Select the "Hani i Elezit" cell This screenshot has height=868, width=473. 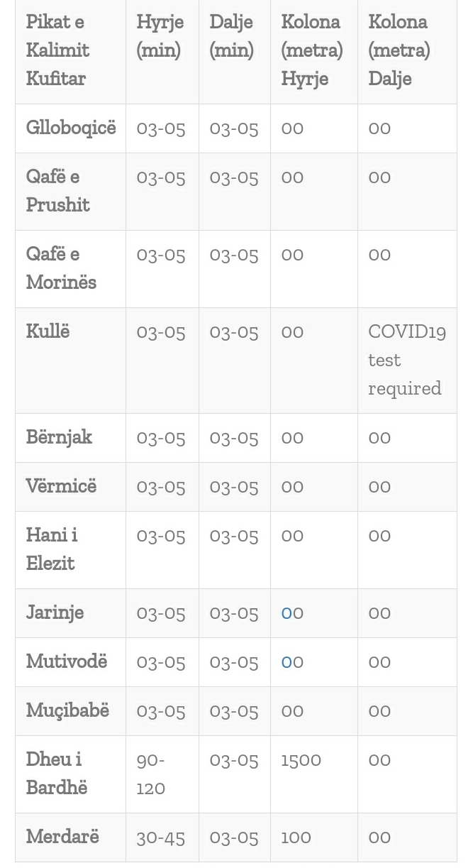click(x=52, y=549)
